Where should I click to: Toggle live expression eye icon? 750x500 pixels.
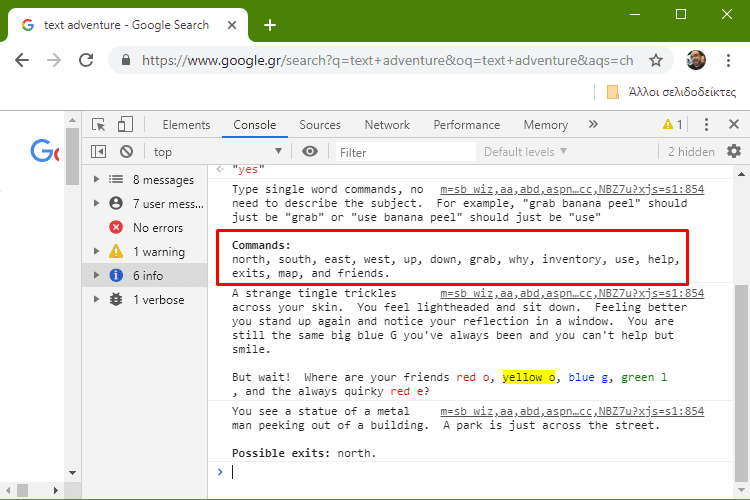point(310,152)
